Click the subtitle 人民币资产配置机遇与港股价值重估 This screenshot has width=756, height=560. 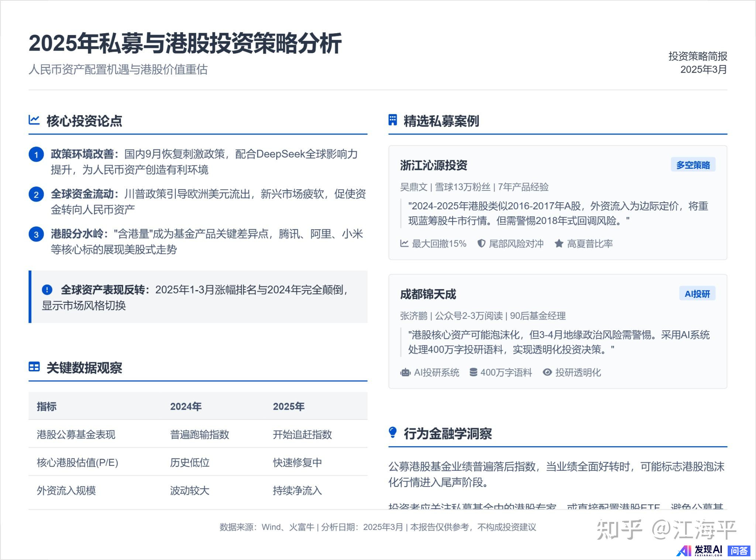coord(118,69)
